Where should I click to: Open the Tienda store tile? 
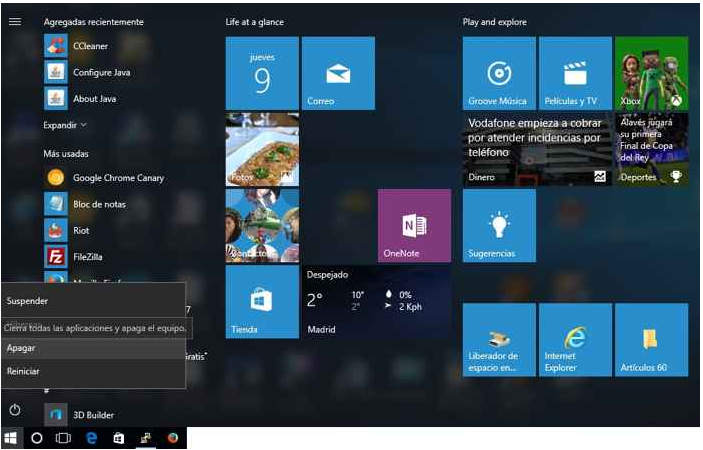(x=262, y=302)
